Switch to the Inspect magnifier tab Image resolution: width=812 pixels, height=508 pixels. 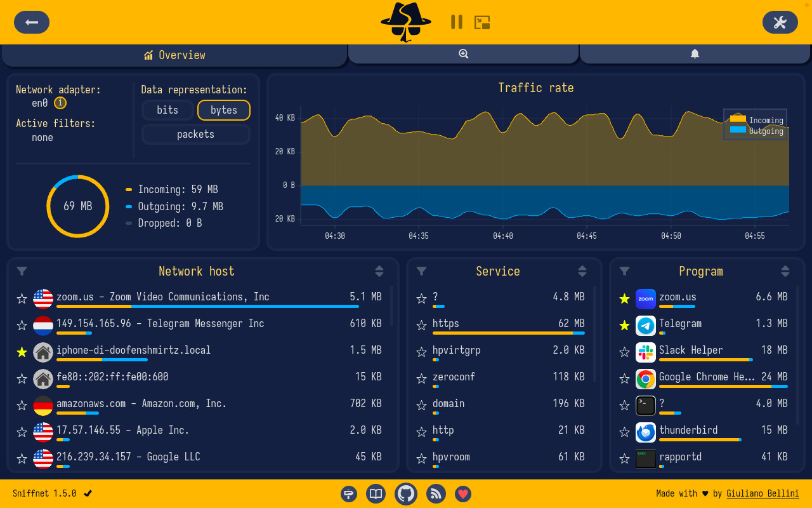coord(463,55)
